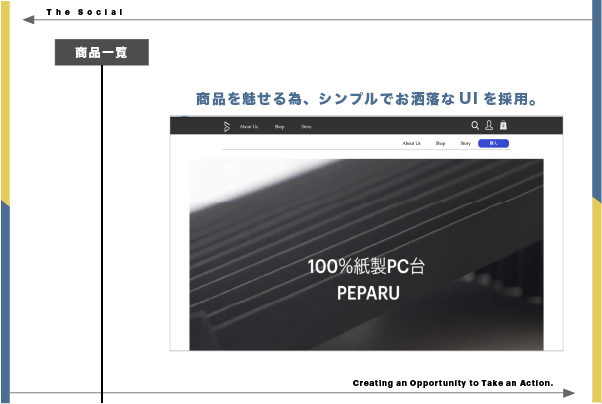This screenshot has width=602, height=404.
Task: Click the PEPARU logo icon in header
Action: 227,126
